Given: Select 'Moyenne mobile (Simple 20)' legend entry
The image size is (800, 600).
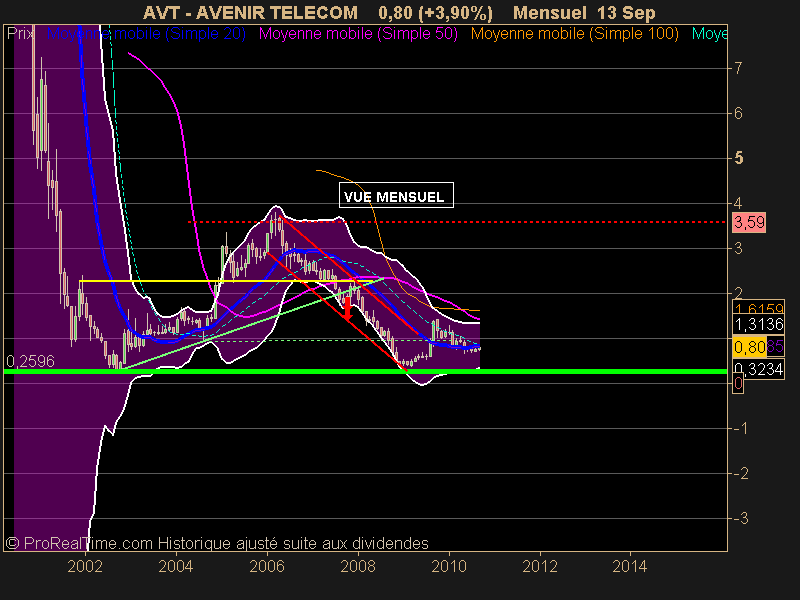Looking at the screenshot, I should coord(146,34).
